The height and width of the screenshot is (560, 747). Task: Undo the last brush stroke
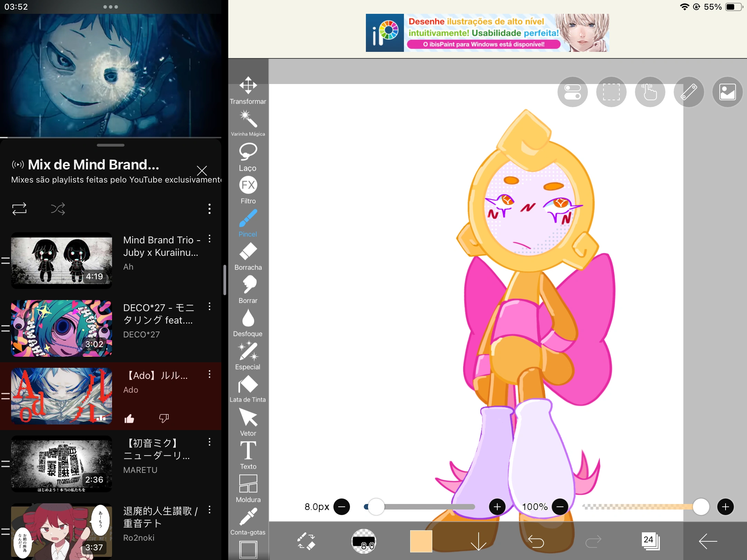point(536,542)
